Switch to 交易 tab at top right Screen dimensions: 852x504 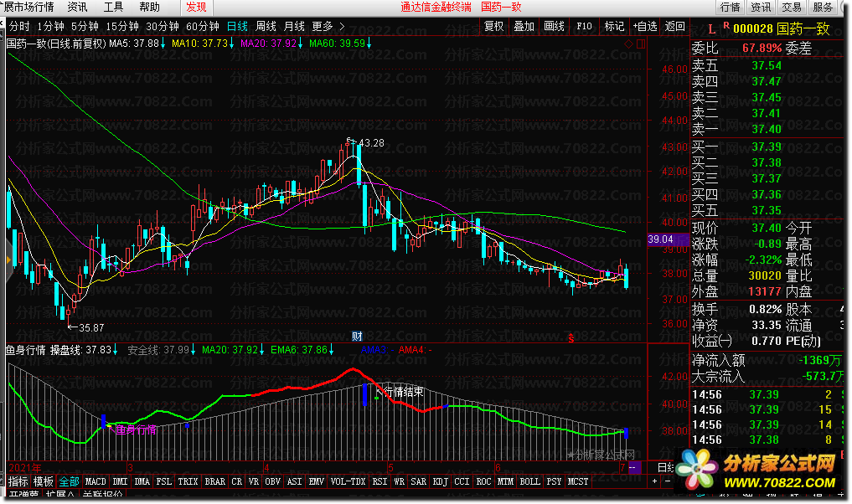click(x=792, y=7)
